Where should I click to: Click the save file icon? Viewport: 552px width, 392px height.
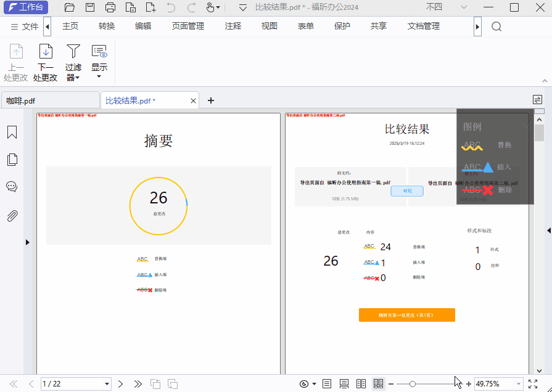pos(89,7)
